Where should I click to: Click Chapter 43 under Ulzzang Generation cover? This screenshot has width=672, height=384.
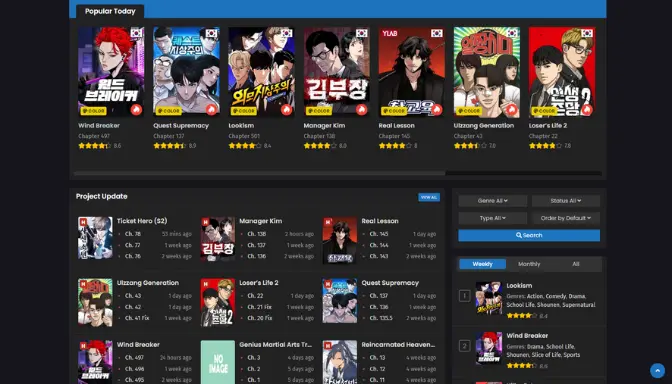click(x=468, y=136)
